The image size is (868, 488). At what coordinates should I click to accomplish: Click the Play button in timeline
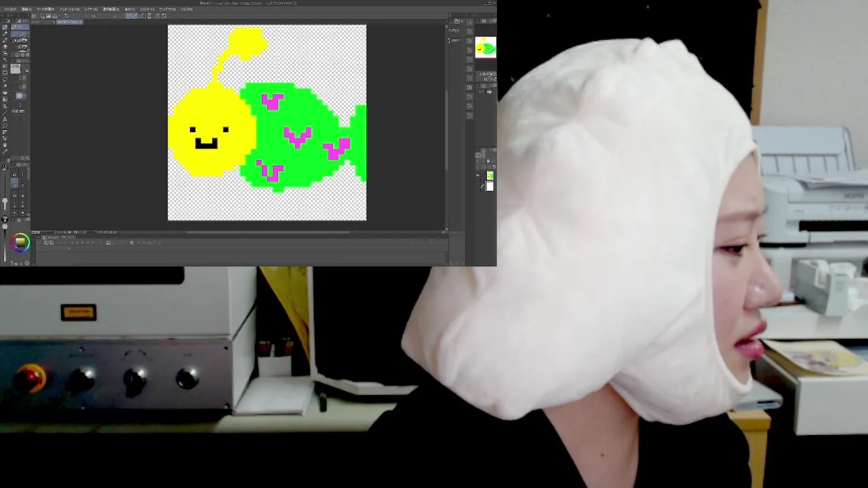click(x=83, y=242)
